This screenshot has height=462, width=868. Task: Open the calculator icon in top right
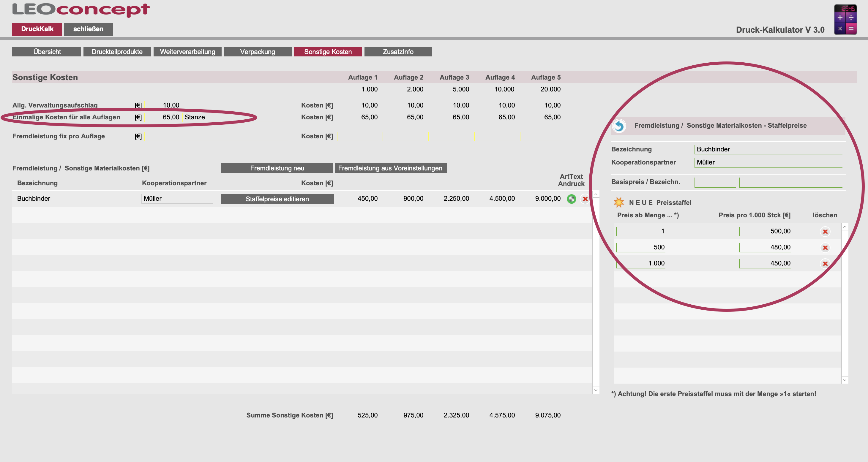point(845,20)
